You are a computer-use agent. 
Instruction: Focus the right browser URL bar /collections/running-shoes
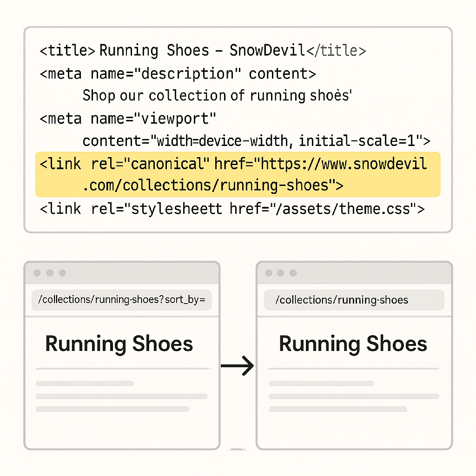tap(354, 300)
